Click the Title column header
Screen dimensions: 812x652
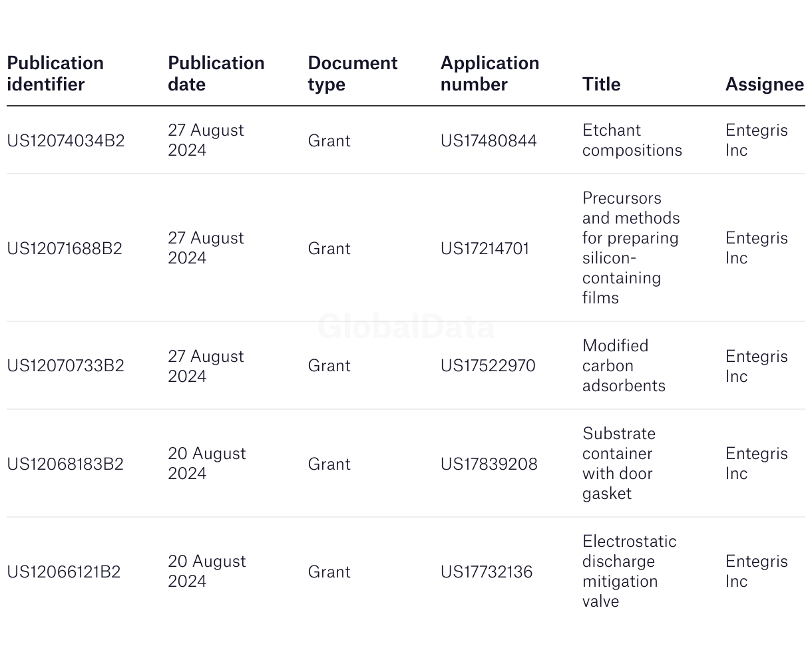[x=602, y=84]
